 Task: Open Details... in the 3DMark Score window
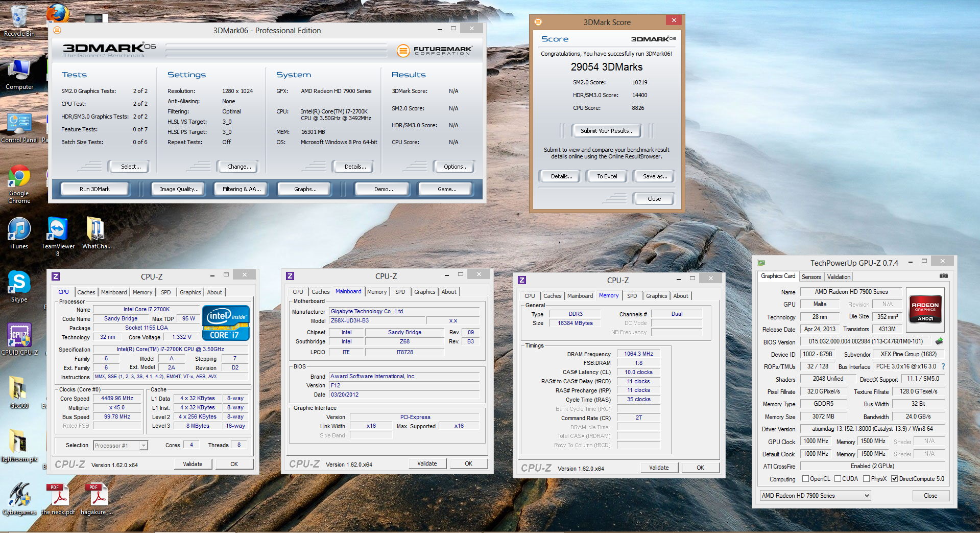pyautogui.click(x=561, y=176)
